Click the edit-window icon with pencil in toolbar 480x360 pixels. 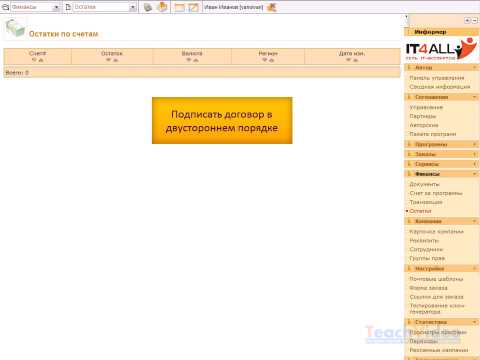193,7
